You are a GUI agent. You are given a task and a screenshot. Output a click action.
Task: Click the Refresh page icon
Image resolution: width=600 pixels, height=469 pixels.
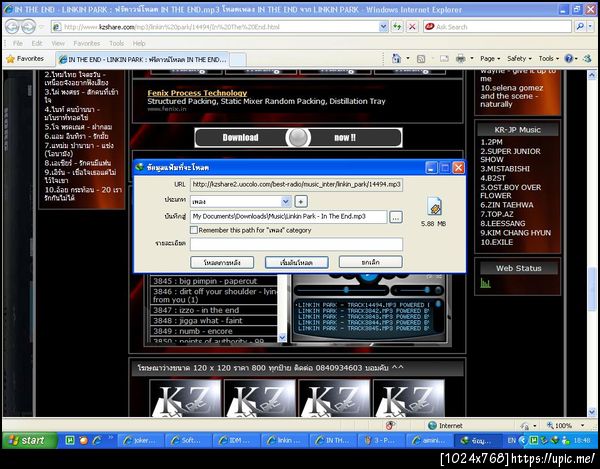click(397, 26)
